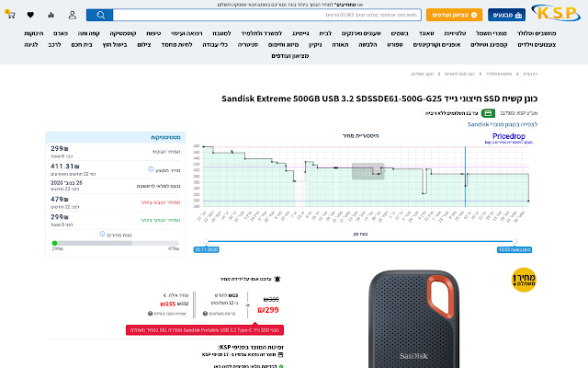Click the red 299 current price

[x=268, y=310]
